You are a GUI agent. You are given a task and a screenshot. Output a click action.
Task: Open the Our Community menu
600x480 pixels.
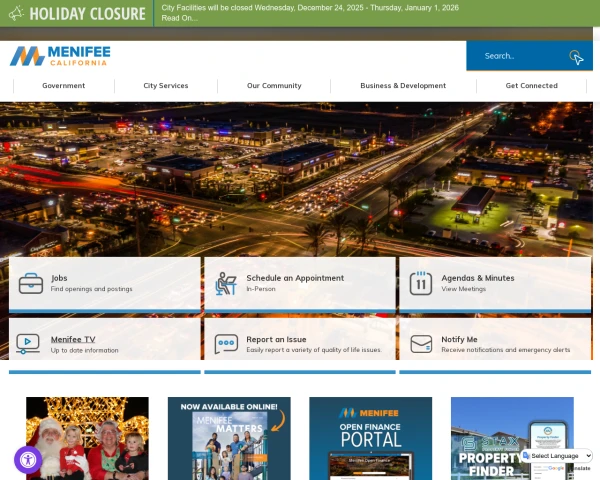[274, 86]
